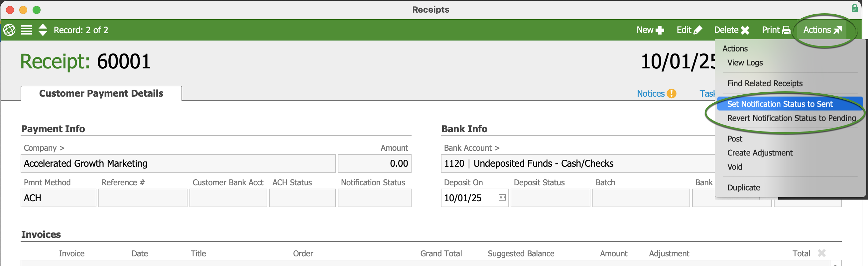Click the globe home icon in toolbar
Image resolution: width=868 pixels, height=266 pixels.
tap(9, 30)
